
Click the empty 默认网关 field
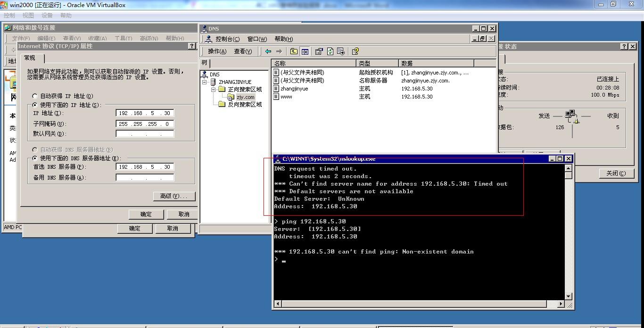pos(145,134)
